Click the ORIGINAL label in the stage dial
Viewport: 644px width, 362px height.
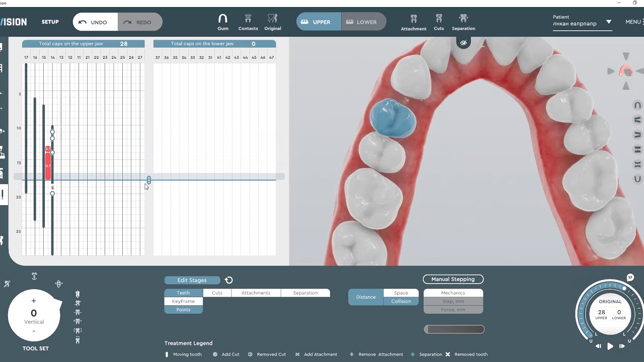click(x=610, y=302)
